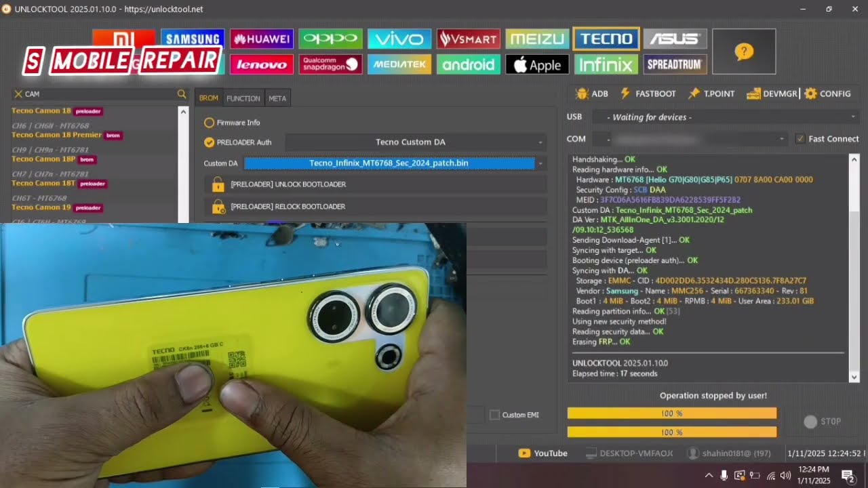Show hidden tray icons chevron
Viewport: 868px width, 488px height.
click(x=709, y=476)
